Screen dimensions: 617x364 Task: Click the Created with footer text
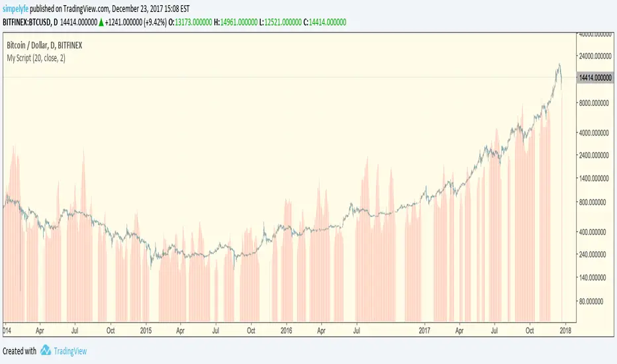(19, 351)
